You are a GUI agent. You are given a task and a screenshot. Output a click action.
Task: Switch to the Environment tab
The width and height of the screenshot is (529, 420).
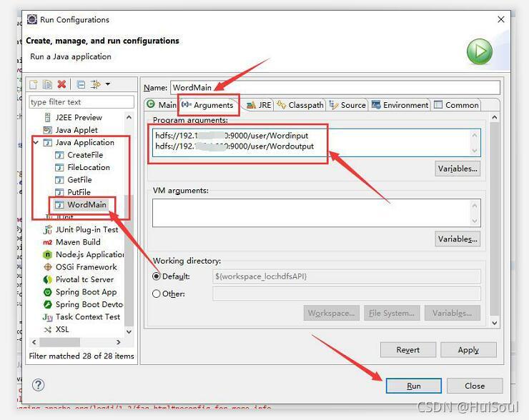[x=400, y=105]
